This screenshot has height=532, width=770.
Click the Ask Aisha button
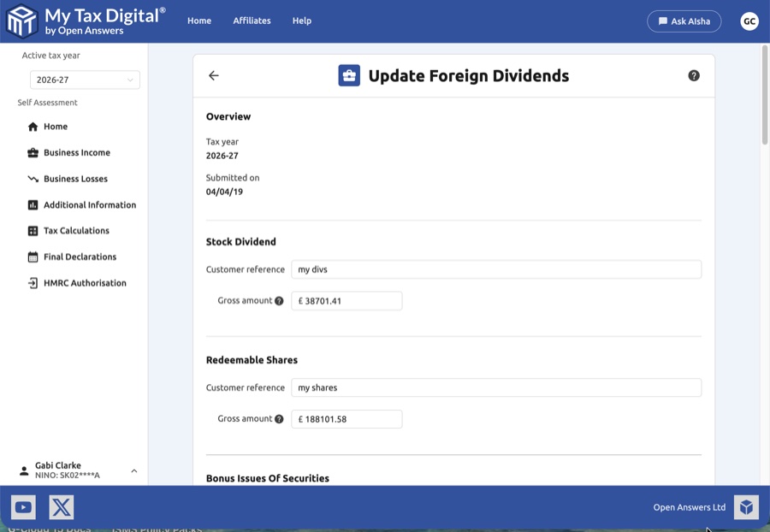[x=684, y=21]
